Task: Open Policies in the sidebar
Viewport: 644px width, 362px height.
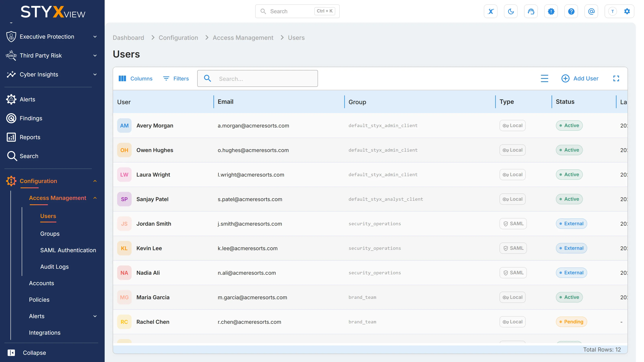Action: pyautogui.click(x=39, y=300)
